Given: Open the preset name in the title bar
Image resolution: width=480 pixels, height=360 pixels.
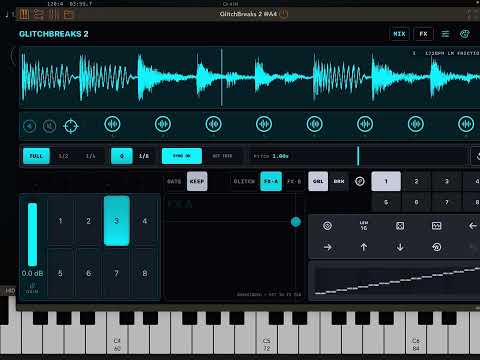Looking at the screenshot, I should click(248, 14).
